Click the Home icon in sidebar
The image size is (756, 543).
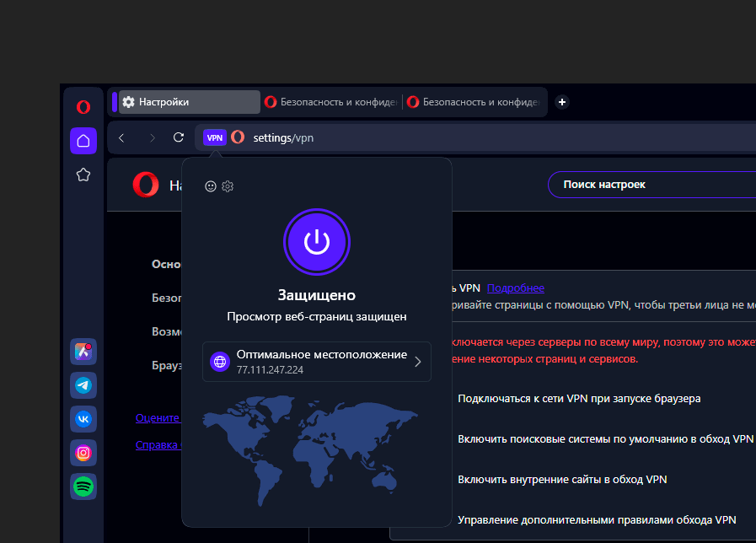pyautogui.click(x=83, y=141)
